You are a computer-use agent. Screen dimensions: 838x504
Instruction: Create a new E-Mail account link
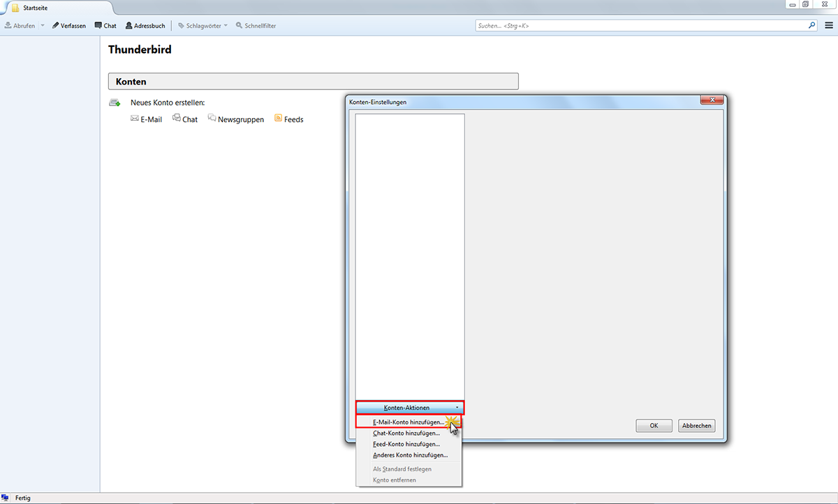(146, 119)
